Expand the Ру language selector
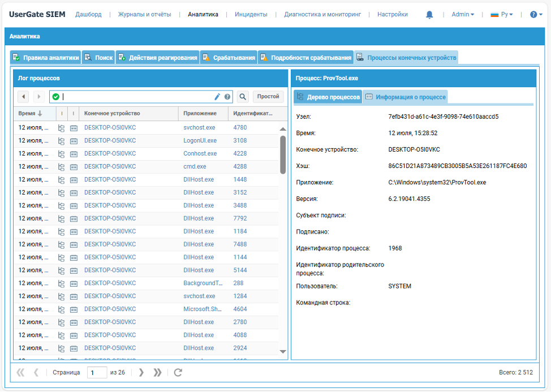The height and width of the screenshot is (392, 551). point(501,15)
